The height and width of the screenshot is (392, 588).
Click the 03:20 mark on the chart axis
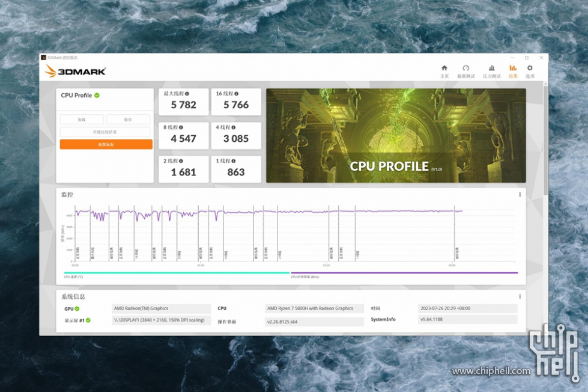[326, 265]
